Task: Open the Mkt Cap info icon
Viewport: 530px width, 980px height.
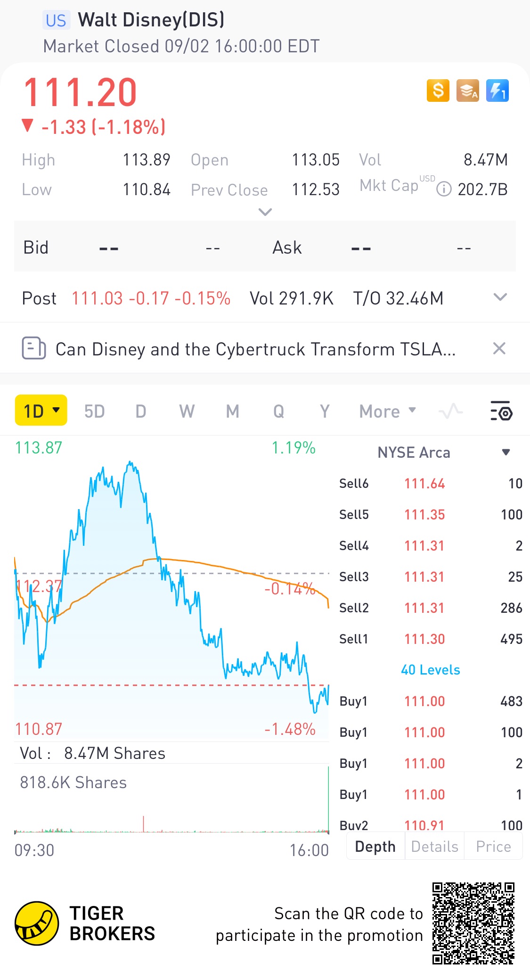Action: click(444, 189)
